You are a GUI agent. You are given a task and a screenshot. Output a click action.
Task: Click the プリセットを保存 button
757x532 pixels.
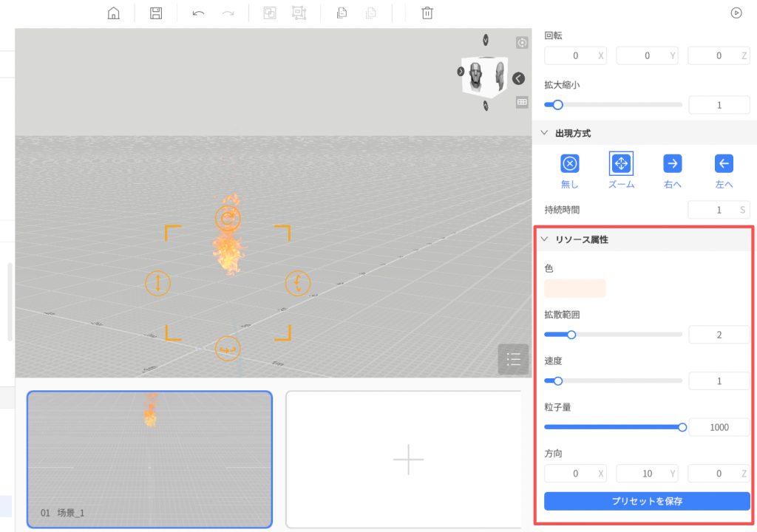(647, 501)
